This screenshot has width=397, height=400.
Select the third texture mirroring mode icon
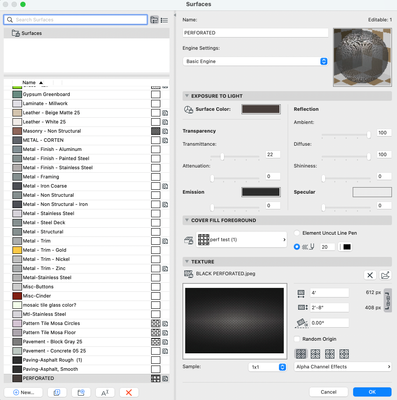(x=330, y=354)
